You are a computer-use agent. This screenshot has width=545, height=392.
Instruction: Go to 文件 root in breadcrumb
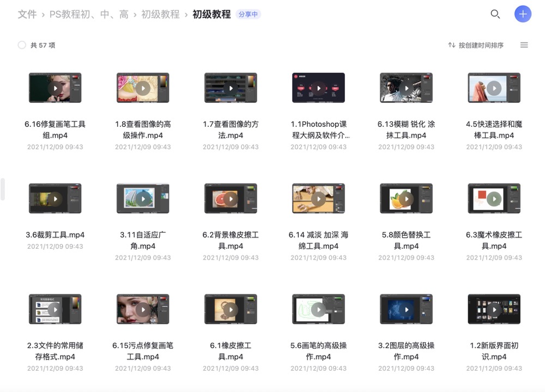click(27, 15)
